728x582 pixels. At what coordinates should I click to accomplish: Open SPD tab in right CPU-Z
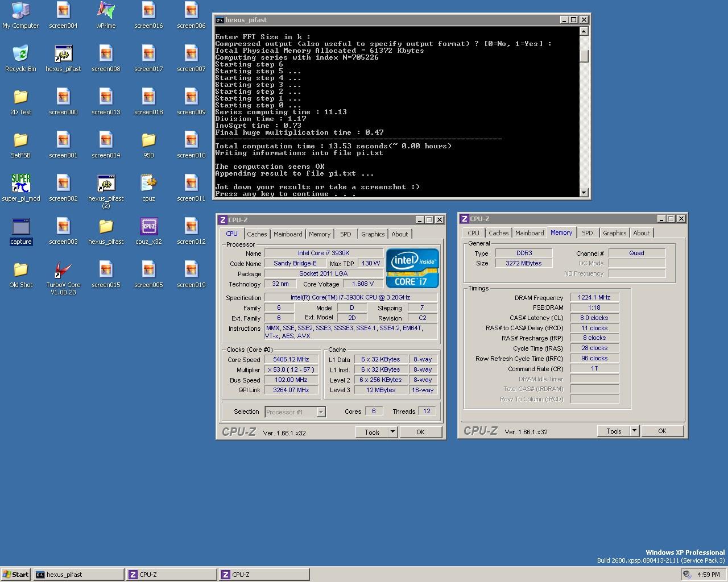coord(587,233)
